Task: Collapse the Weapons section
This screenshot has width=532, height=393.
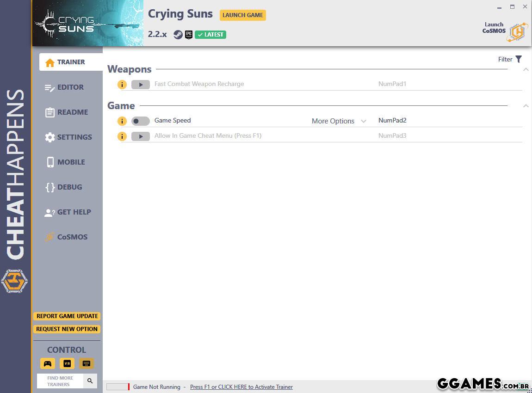Action: [x=526, y=69]
